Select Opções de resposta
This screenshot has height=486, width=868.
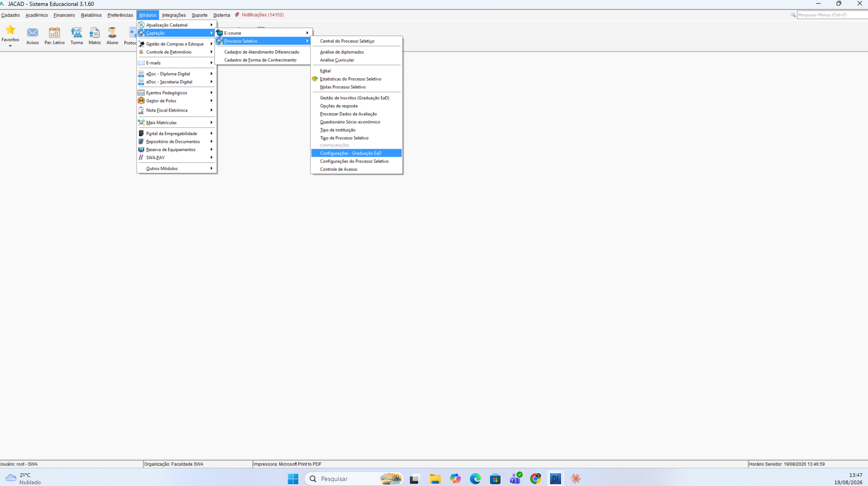[357, 106]
